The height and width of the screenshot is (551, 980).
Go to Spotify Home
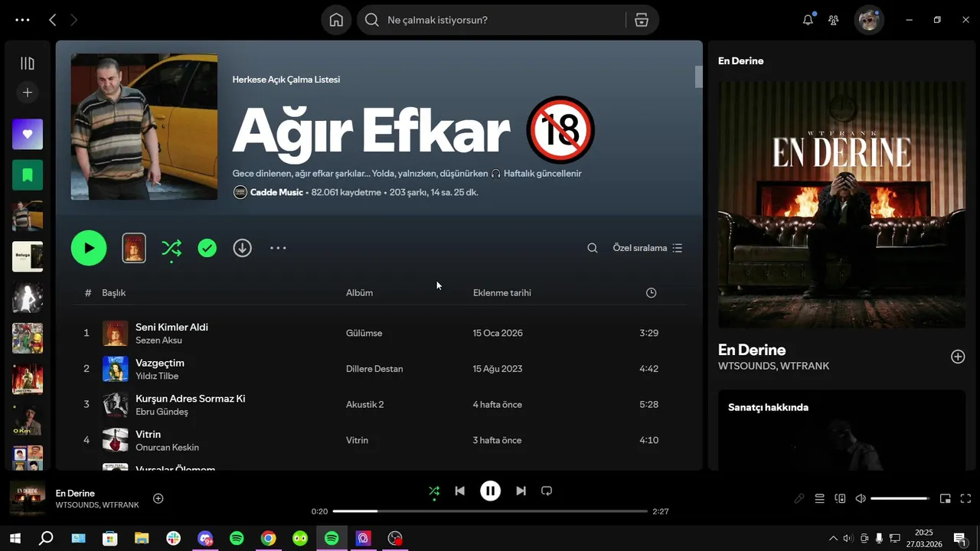pyautogui.click(x=336, y=20)
